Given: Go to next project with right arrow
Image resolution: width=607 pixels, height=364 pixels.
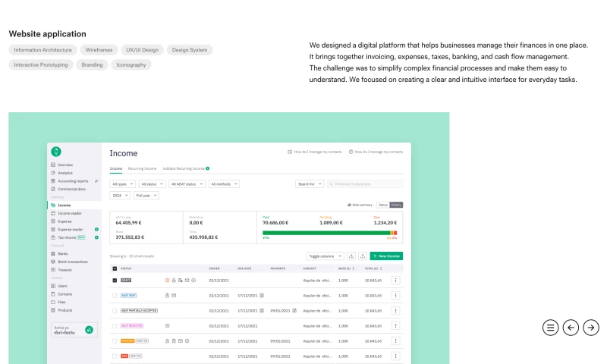Looking at the screenshot, I should click(x=591, y=328).
